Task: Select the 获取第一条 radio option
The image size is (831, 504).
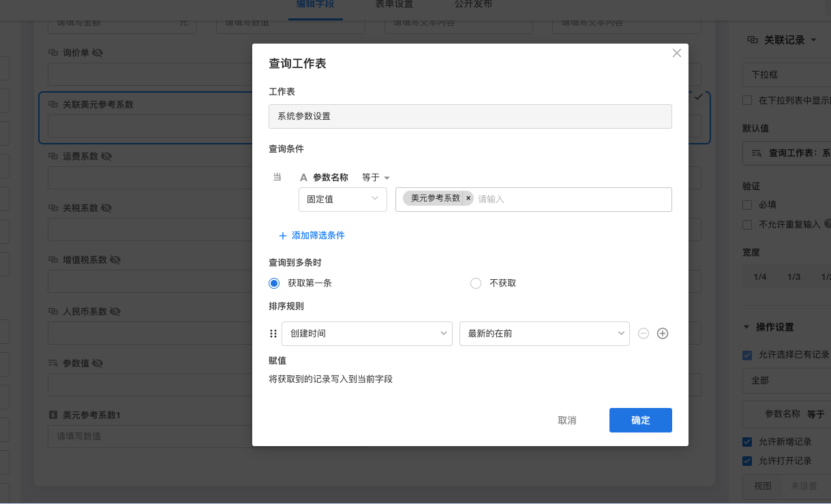Action: (x=274, y=283)
